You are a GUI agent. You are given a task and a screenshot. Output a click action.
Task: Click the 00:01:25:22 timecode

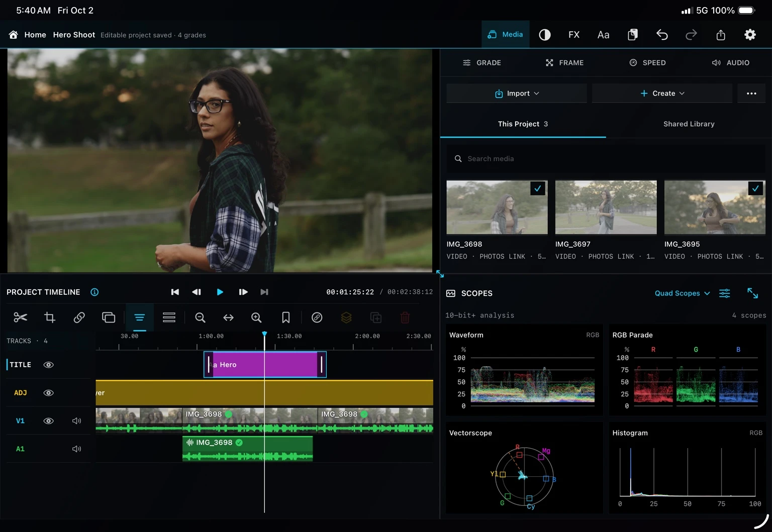click(350, 292)
